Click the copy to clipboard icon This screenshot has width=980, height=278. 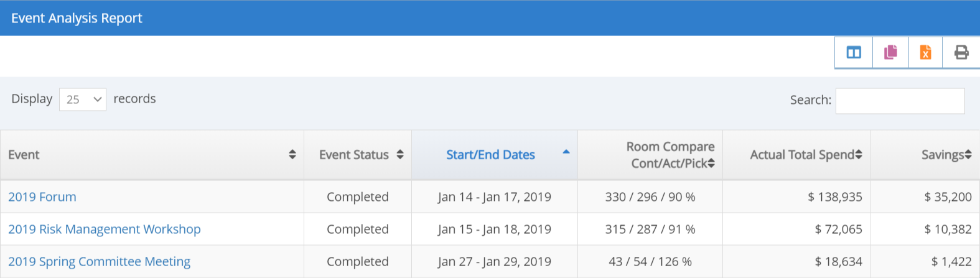click(x=890, y=52)
